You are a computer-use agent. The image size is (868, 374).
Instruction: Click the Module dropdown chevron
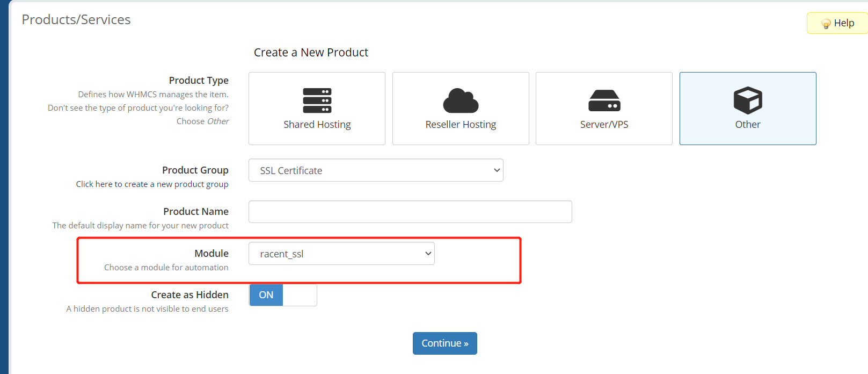click(x=428, y=254)
